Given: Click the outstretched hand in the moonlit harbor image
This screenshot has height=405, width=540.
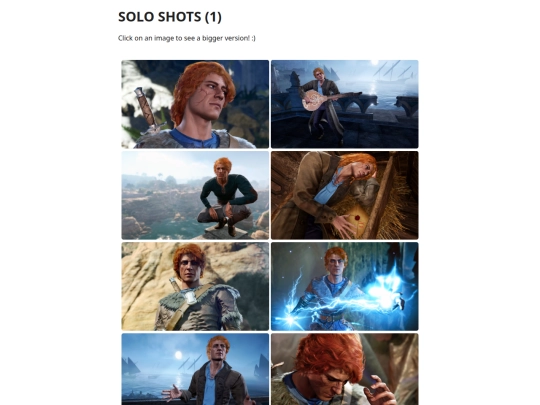Looking at the screenshot, I should click(x=172, y=393).
